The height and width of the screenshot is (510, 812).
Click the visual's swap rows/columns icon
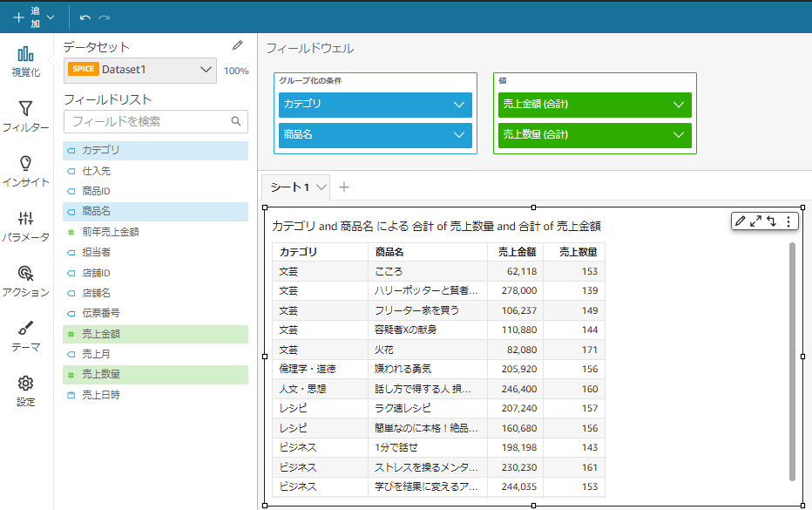tap(772, 221)
